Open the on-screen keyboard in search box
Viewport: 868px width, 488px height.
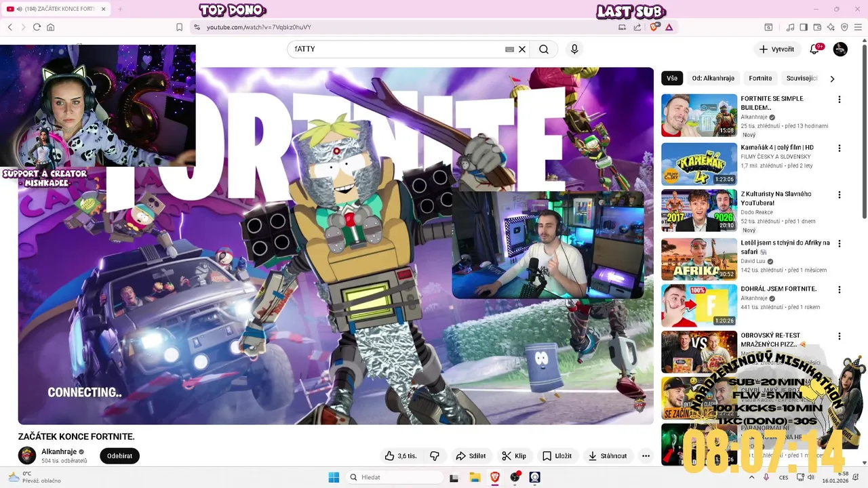(509, 49)
